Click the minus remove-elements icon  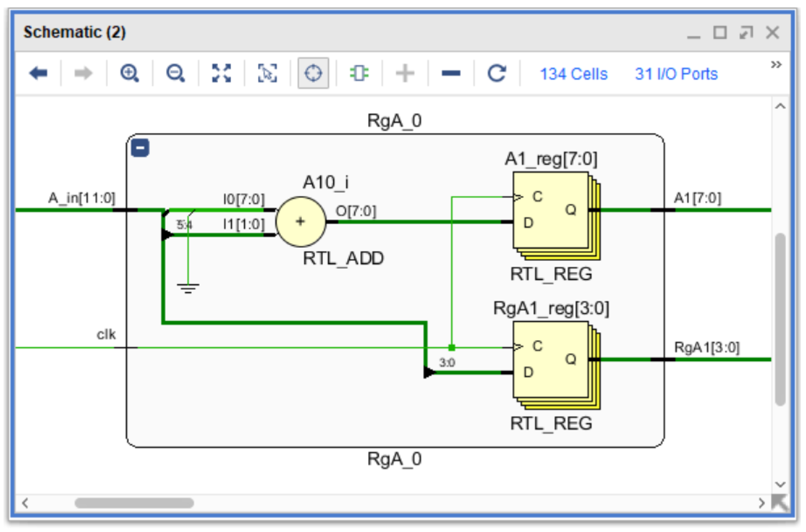tap(451, 73)
